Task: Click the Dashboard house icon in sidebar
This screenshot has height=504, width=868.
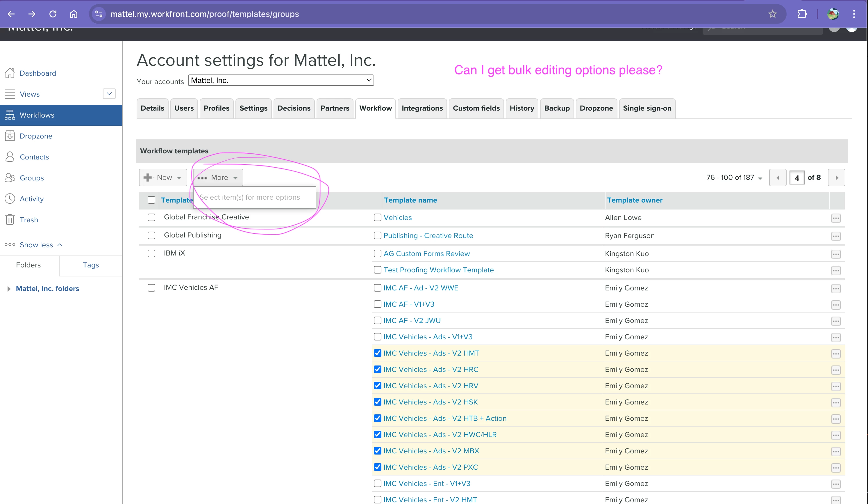Action: click(x=10, y=73)
